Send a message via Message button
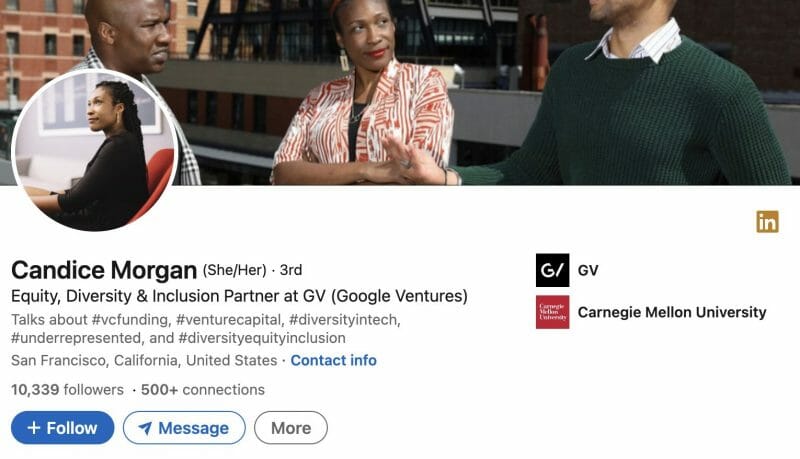The image size is (800, 459). (184, 427)
